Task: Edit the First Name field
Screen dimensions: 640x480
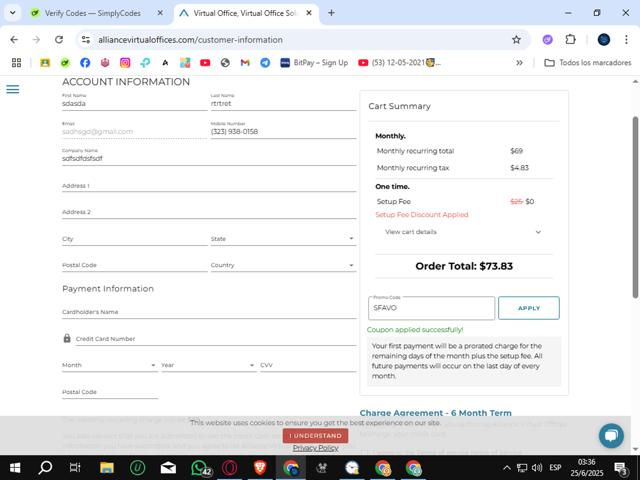Action: (134, 103)
